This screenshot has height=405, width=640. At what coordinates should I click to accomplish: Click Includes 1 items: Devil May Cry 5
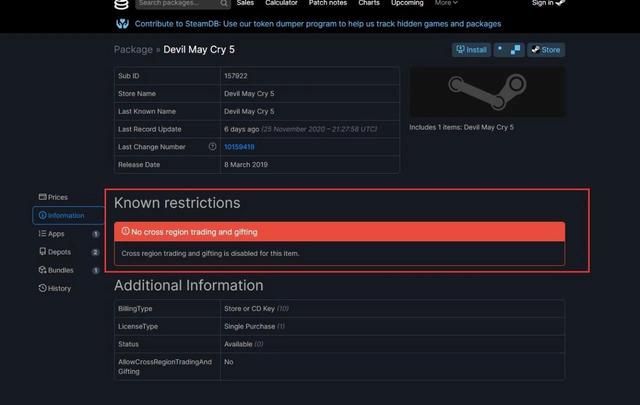[x=461, y=127]
